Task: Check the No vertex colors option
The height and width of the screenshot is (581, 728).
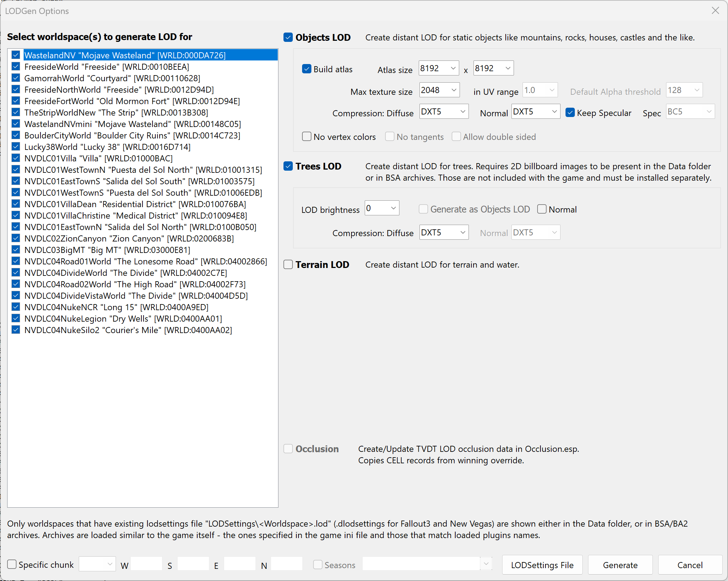Action: pos(307,136)
